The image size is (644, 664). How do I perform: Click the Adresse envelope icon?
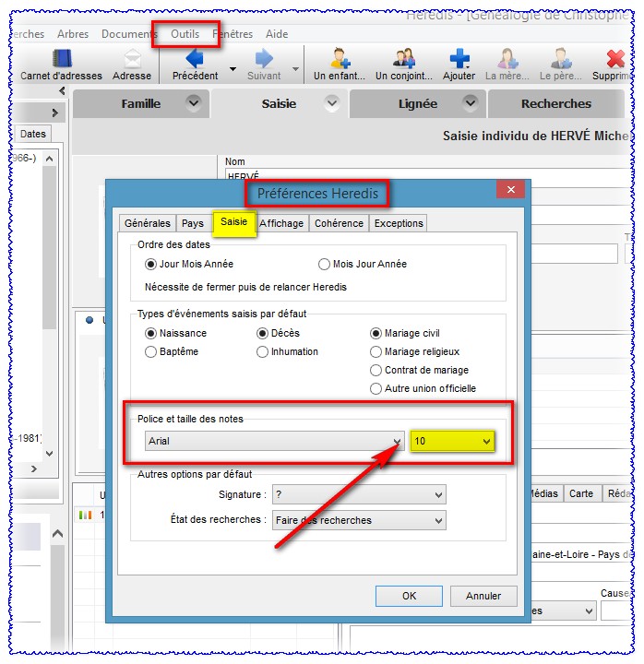coord(132,58)
